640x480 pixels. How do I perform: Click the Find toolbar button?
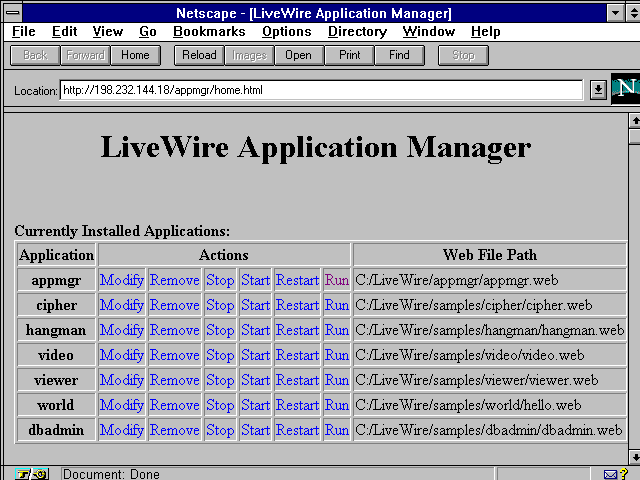[399, 56]
